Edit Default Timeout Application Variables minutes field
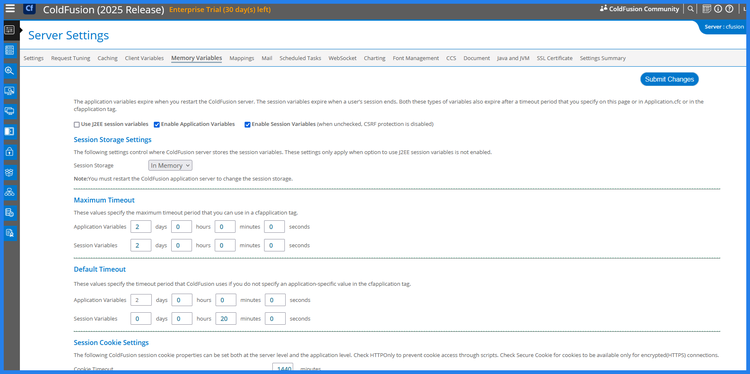This screenshot has width=750, height=374. click(225, 300)
